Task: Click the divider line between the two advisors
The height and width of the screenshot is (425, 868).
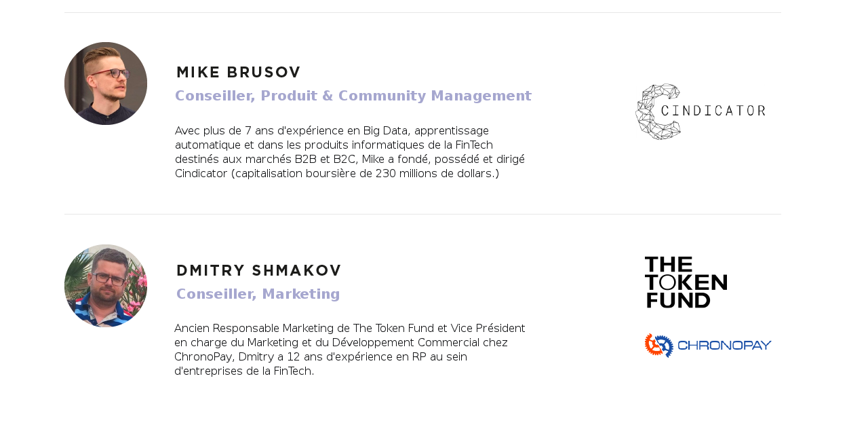Action: pyautogui.click(x=422, y=214)
